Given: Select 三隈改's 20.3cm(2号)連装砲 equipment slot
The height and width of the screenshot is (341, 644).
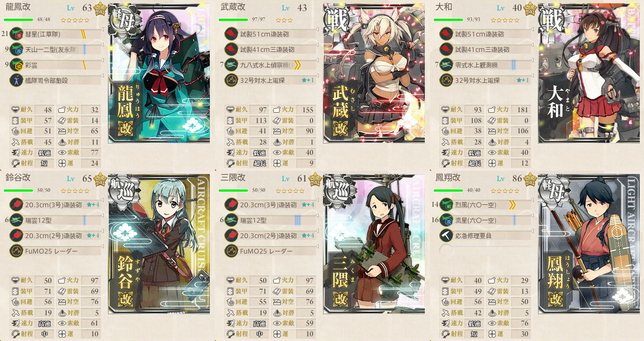Looking at the screenshot, I should coord(271,236).
